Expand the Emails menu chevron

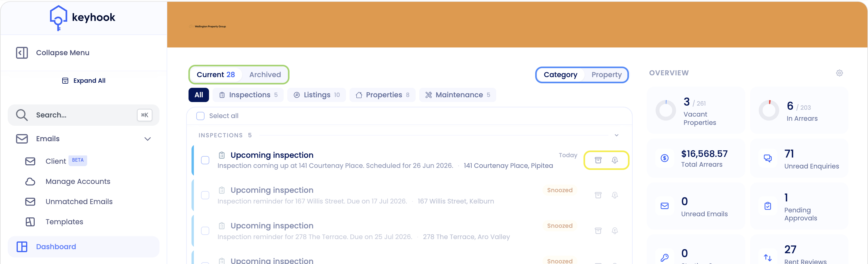[148, 139]
